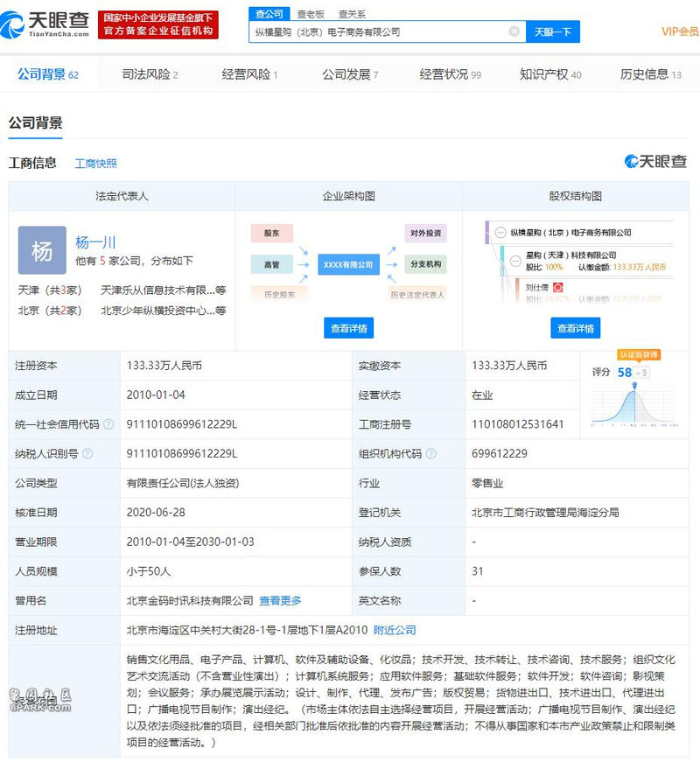Switch to the 查老板 search tab

click(x=311, y=14)
